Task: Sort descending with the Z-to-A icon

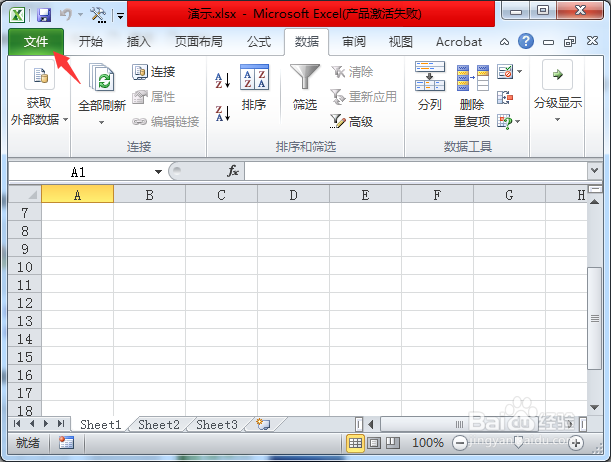Action: pyautogui.click(x=223, y=113)
